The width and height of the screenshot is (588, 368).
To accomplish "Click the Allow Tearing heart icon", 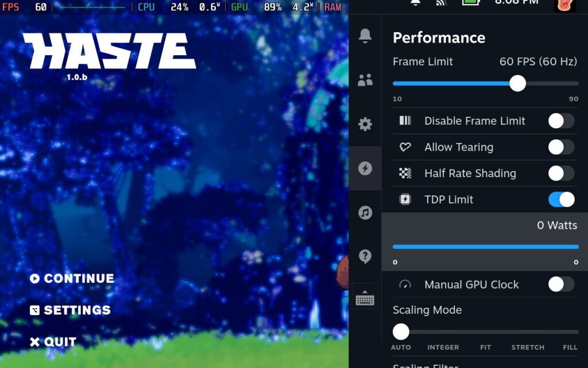I will coord(405,147).
